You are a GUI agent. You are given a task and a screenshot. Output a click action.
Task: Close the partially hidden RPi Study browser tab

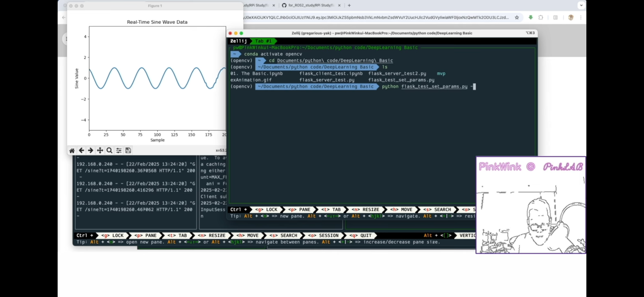[x=274, y=5]
